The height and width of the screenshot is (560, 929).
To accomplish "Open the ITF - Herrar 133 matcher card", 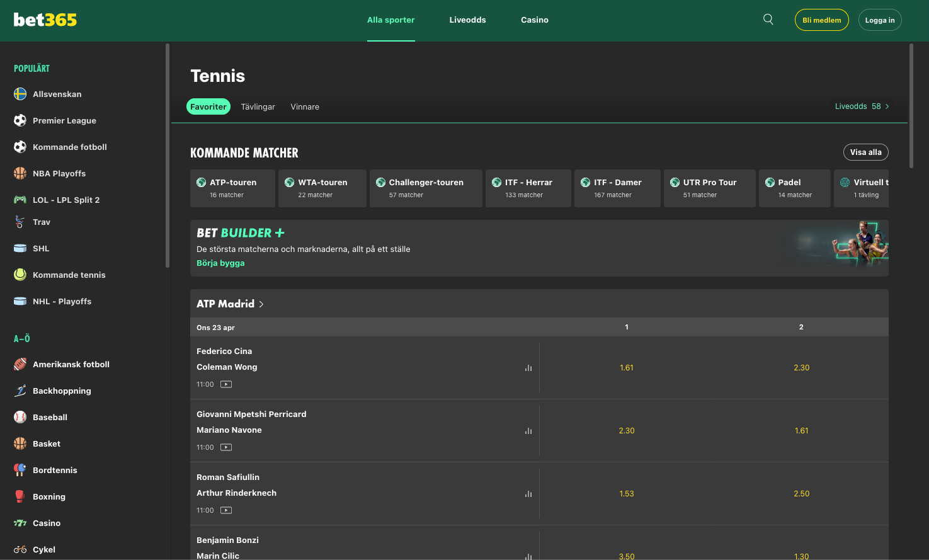I will coord(528,188).
